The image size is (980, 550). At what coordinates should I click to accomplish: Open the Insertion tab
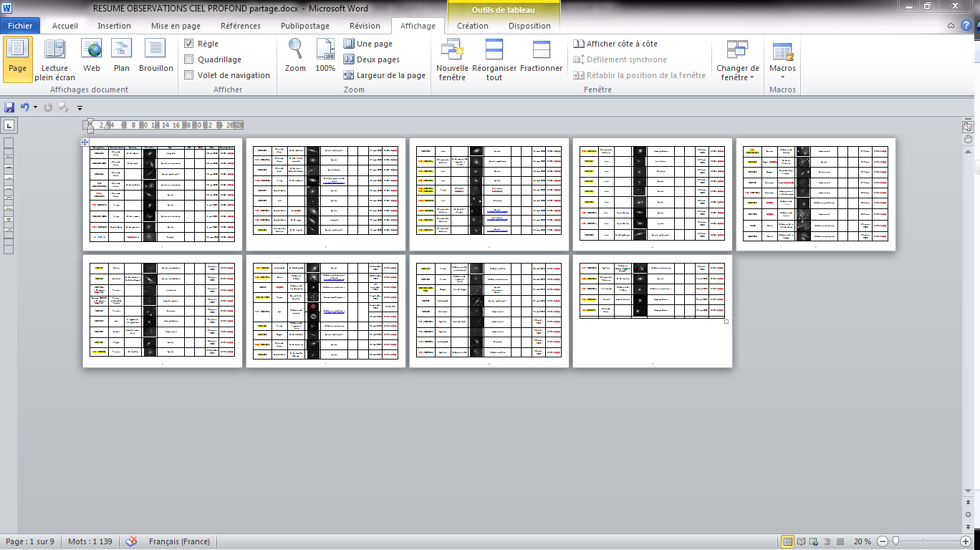(115, 26)
